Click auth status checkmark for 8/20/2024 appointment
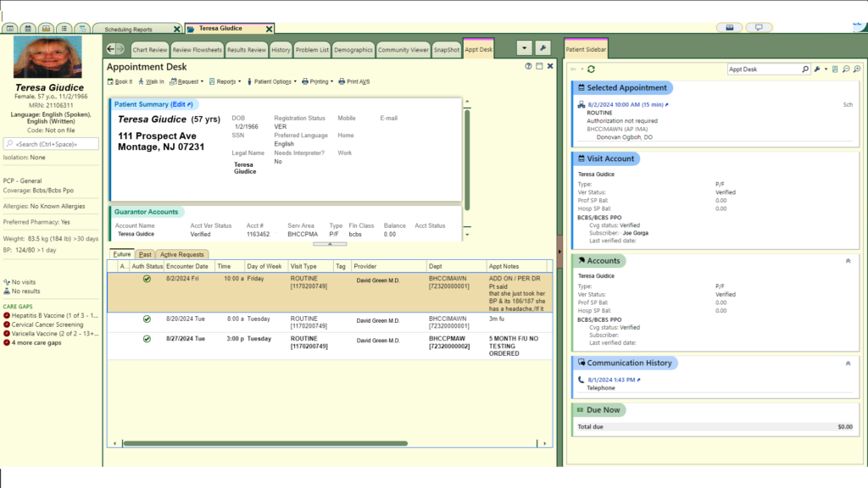The height and width of the screenshot is (488, 868). point(147,319)
